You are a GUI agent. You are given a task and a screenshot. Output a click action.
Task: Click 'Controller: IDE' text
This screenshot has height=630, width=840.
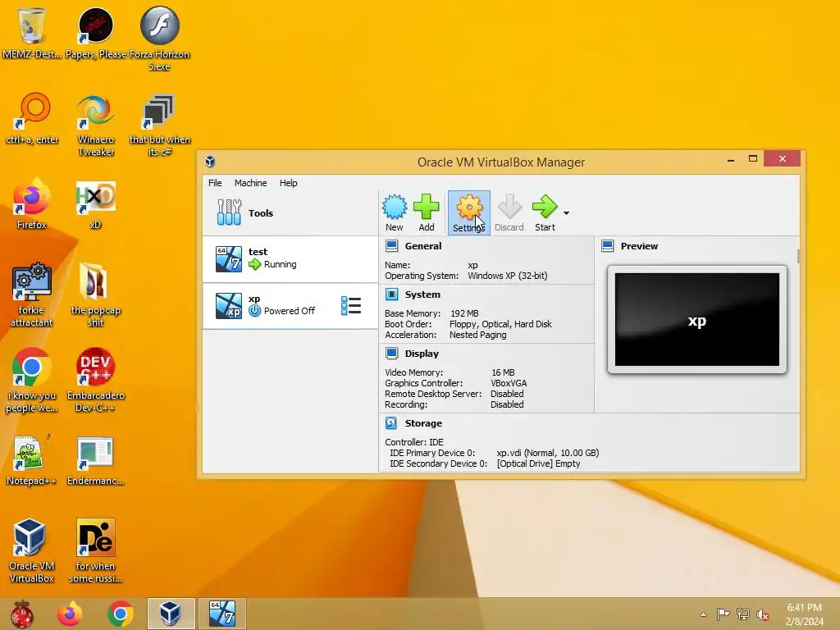[x=414, y=442]
